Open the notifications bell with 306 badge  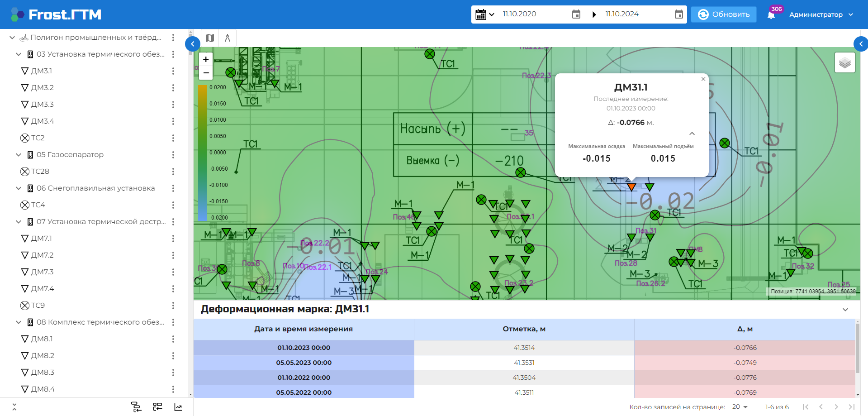771,15
